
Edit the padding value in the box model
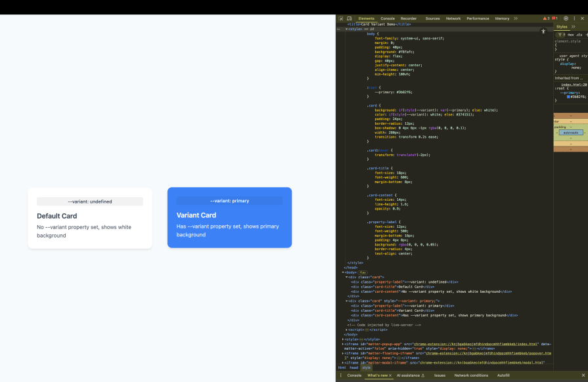click(572, 125)
